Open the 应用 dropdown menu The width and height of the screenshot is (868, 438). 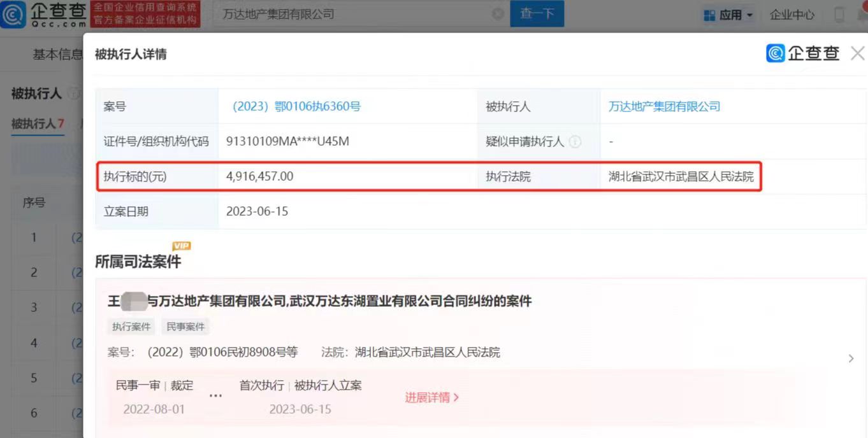click(x=728, y=15)
